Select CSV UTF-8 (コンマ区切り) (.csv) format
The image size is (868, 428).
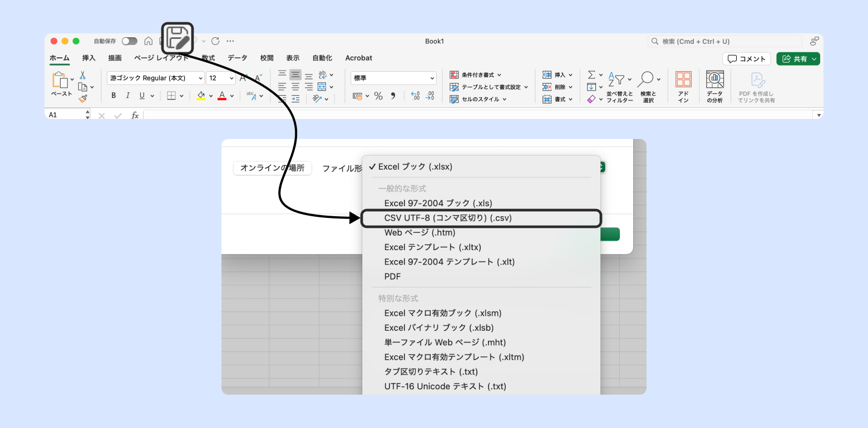481,218
